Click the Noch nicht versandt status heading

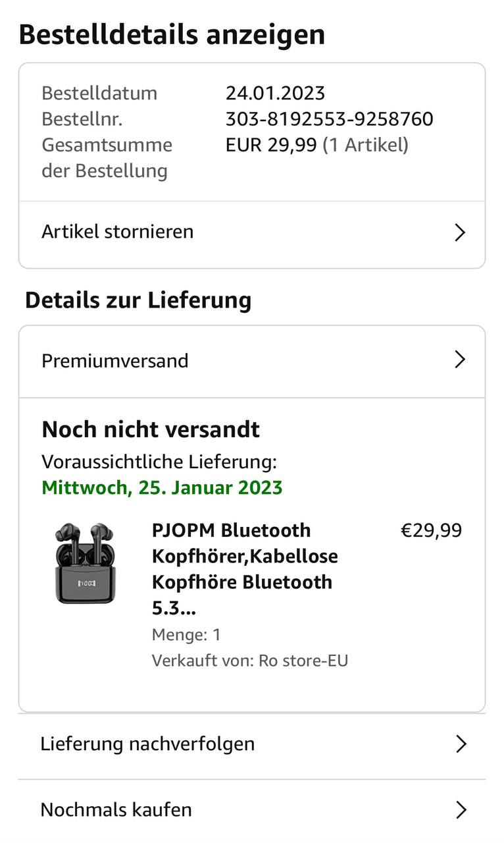coord(151,429)
